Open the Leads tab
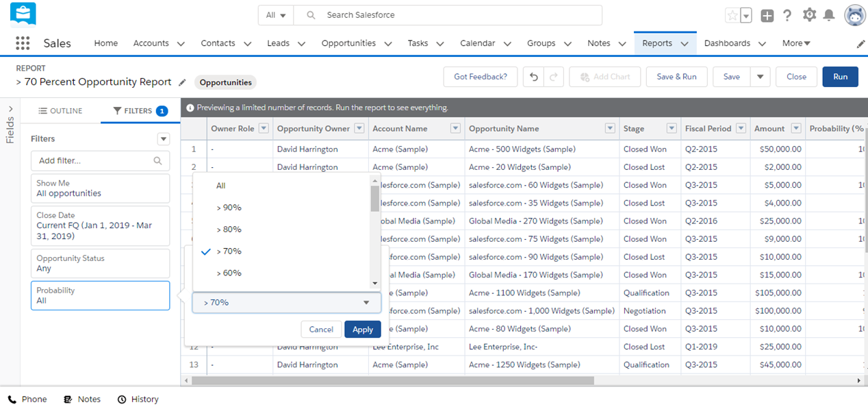The image size is (868, 407). click(x=278, y=43)
